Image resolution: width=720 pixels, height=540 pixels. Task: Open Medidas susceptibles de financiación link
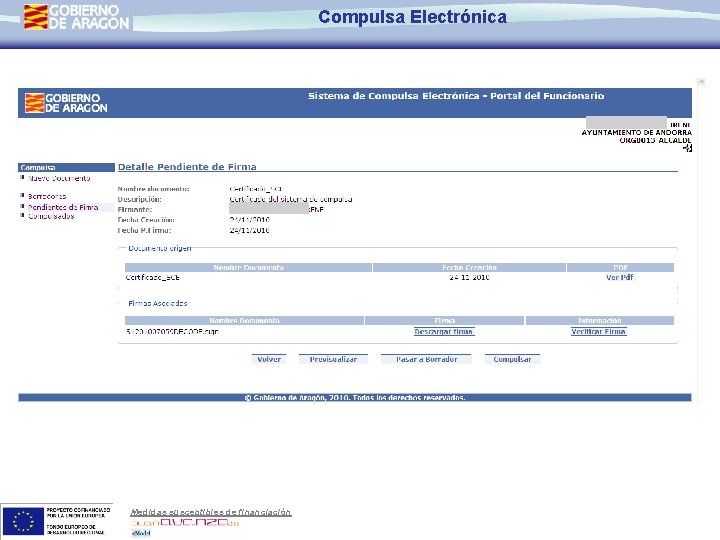211,512
